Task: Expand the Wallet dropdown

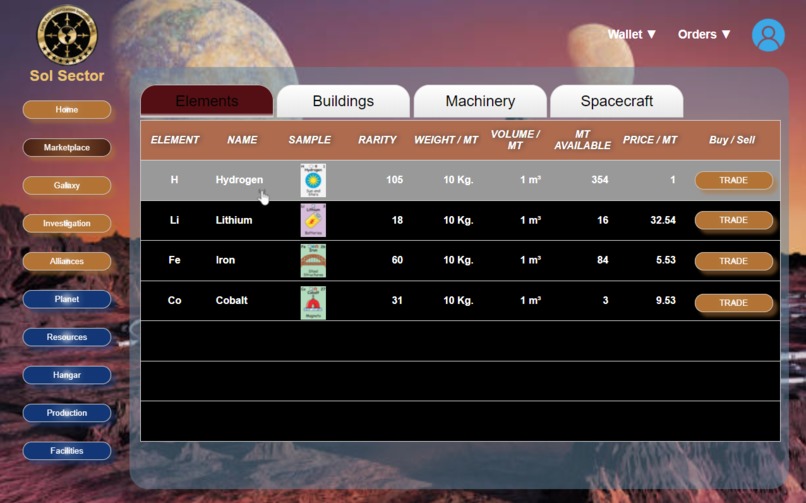Action: coord(632,34)
